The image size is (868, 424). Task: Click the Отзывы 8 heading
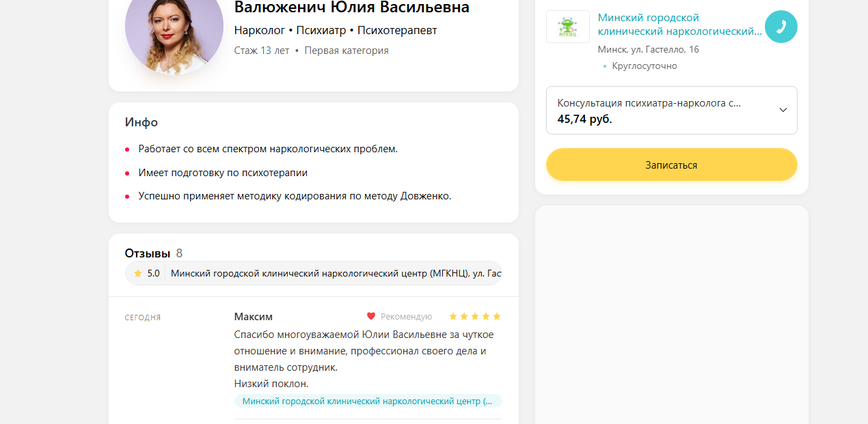coord(154,253)
